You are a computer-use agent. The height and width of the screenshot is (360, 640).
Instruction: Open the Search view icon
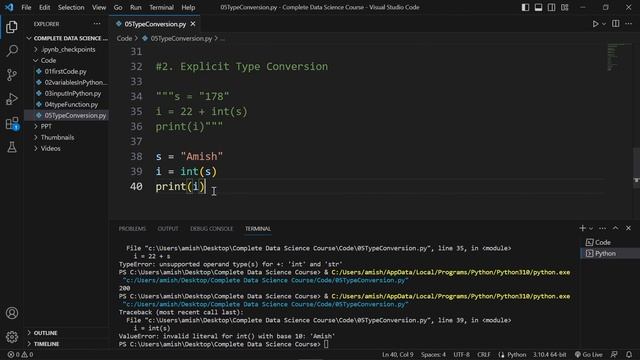point(12,51)
